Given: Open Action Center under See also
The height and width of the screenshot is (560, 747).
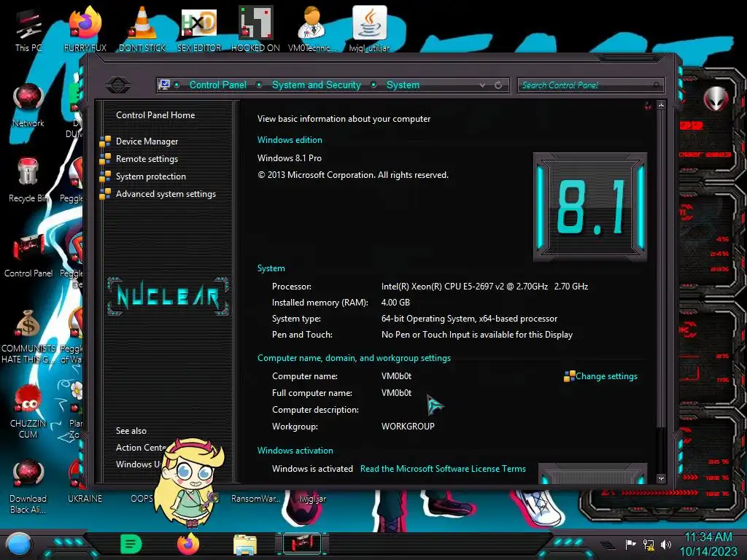Looking at the screenshot, I should 141,448.
